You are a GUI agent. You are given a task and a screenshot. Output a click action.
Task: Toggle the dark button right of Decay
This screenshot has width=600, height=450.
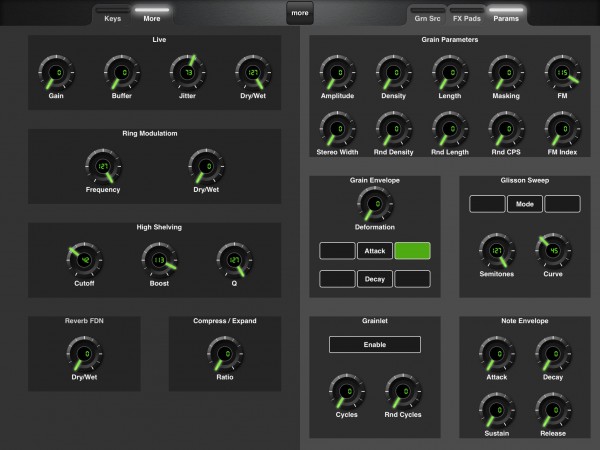point(412,279)
